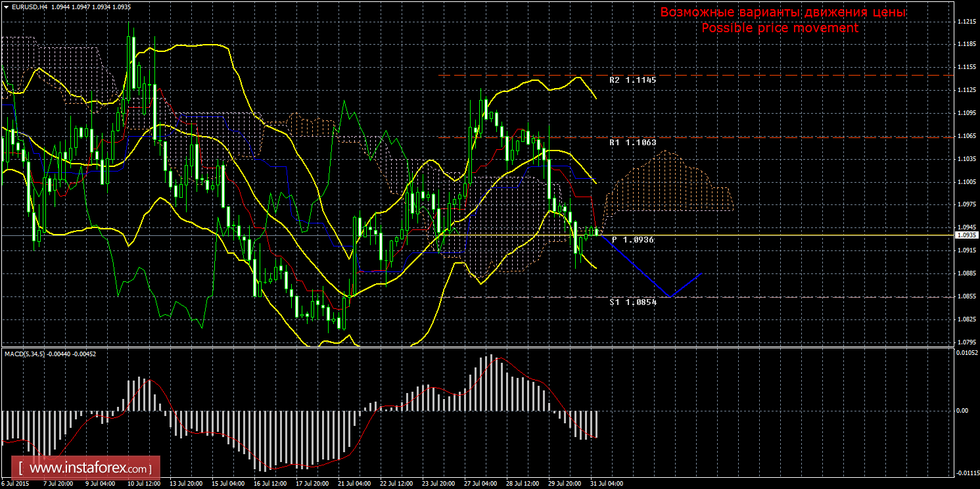The width and height of the screenshot is (980, 489).
Task: Click the Russian heading 'Возможные варианты движения цены'
Action: coord(783,12)
